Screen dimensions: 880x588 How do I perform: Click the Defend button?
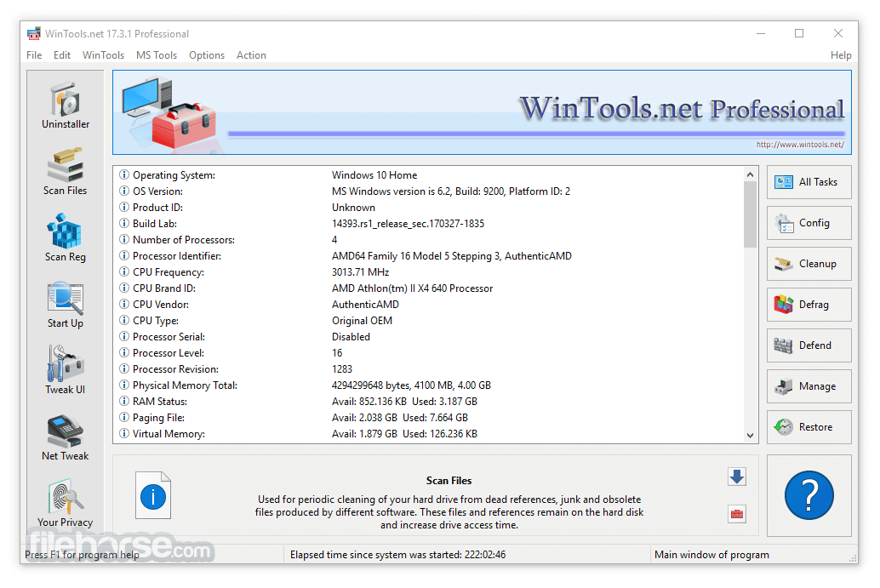coord(809,345)
